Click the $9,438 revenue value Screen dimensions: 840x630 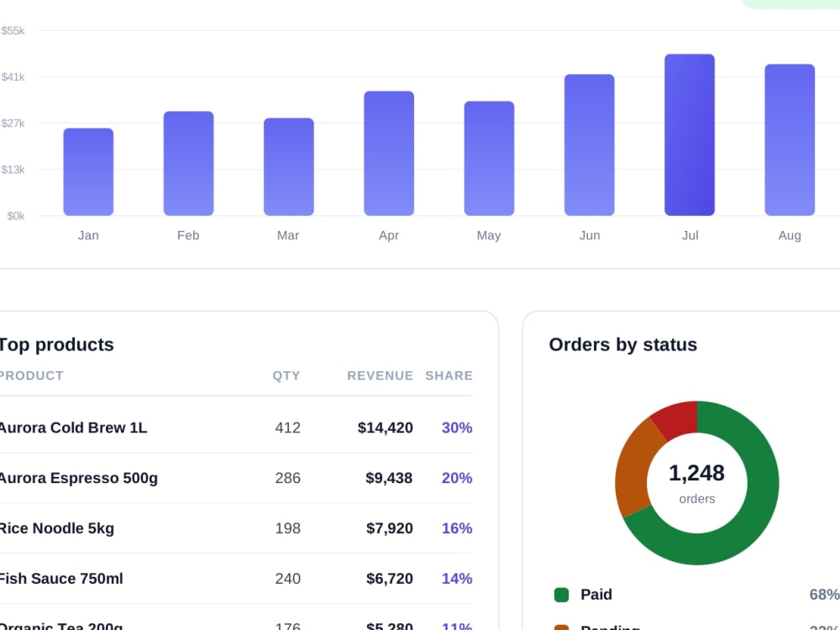(389, 478)
